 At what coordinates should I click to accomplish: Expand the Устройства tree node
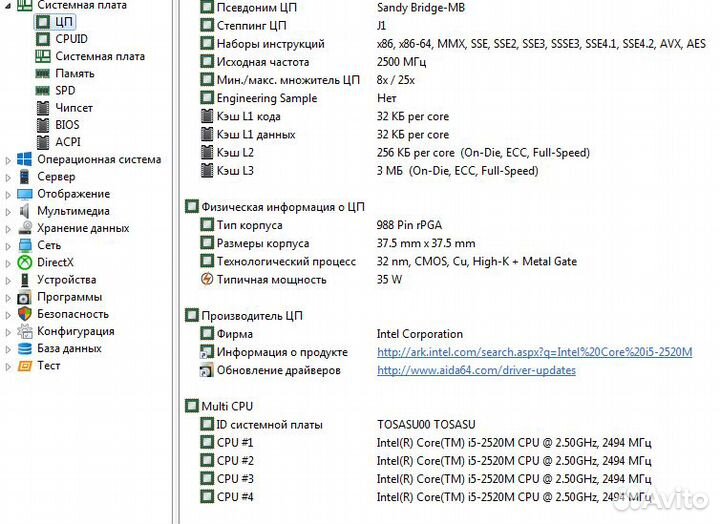(x=8, y=281)
